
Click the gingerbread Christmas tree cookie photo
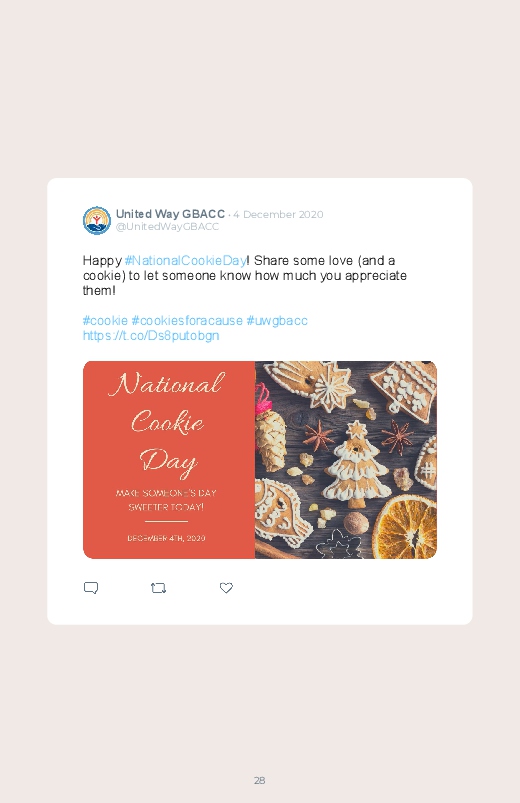356,464
